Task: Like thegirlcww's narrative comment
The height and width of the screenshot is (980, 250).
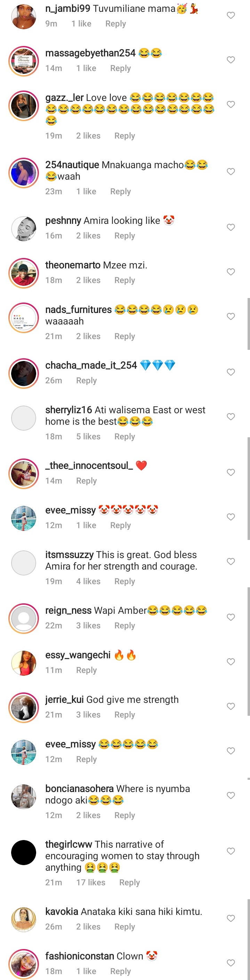Action: [x=231, y=851]
